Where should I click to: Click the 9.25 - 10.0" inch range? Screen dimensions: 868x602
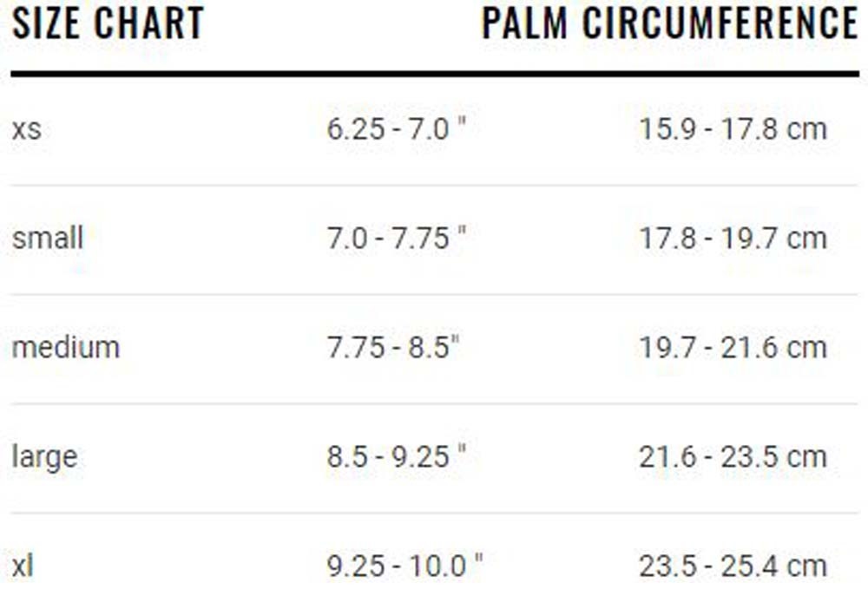404,566
